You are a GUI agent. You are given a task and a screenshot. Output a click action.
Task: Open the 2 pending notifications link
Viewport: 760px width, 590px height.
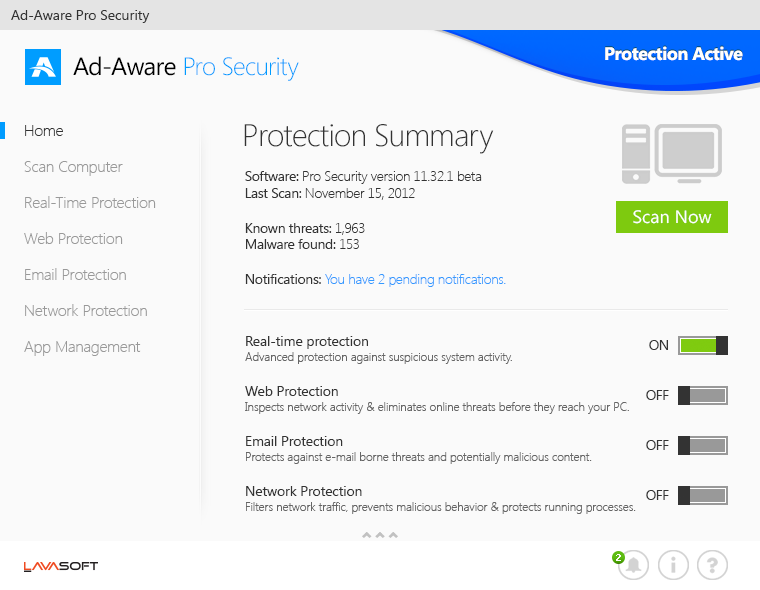click(415, 280)
